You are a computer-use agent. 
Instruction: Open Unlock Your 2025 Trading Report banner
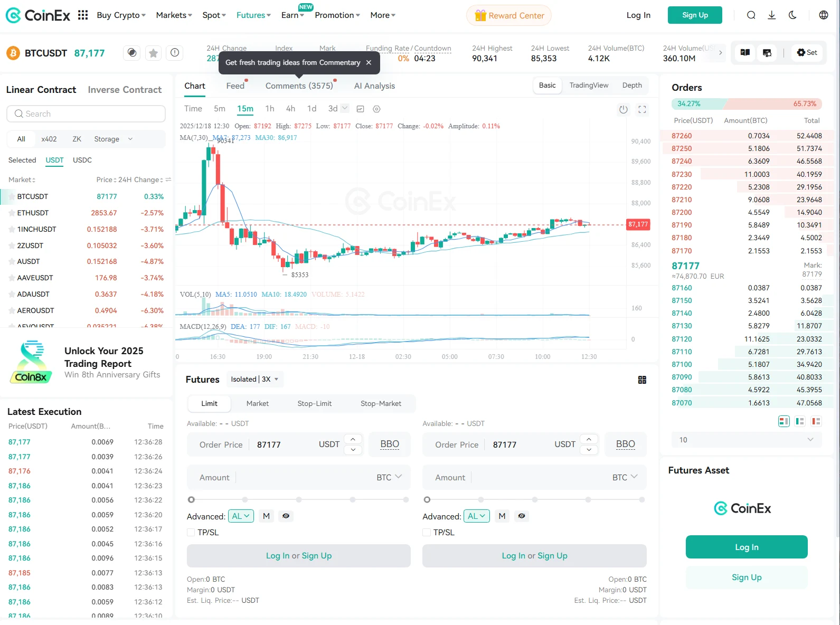[86, 362]
